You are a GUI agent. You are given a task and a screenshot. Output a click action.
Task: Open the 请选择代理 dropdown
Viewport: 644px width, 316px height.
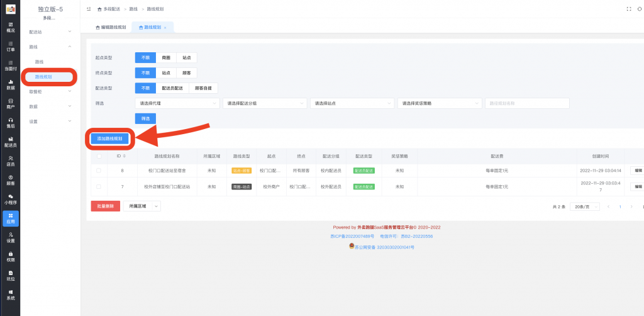pos(177,103)
